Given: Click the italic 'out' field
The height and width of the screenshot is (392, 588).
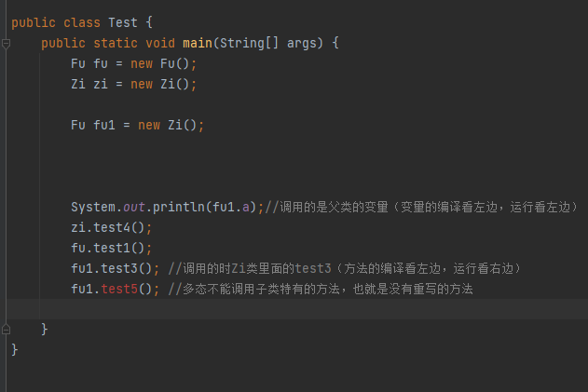Looking at the screenshot, I should point(134,207).
